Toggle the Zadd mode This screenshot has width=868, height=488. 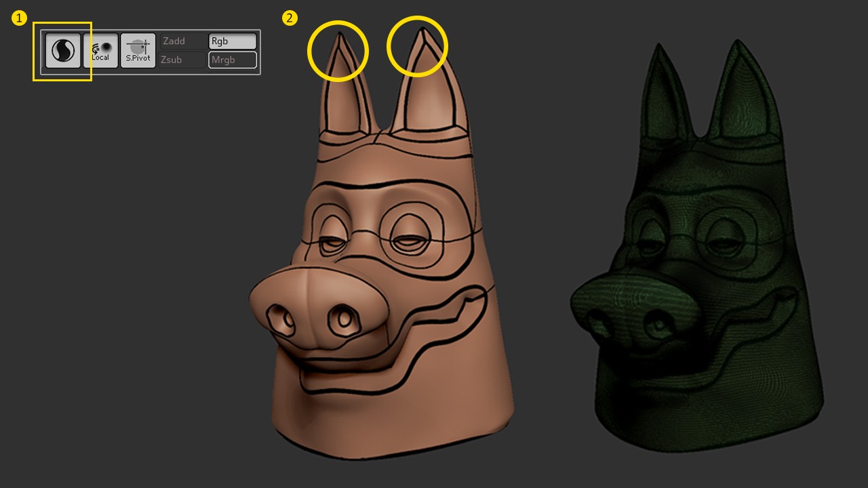tap(182, 41)
